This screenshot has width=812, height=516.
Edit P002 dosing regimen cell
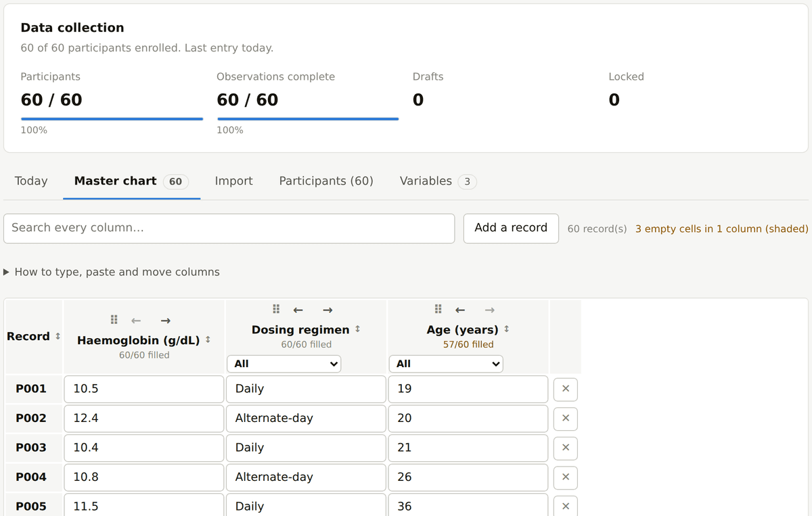coord(307,418)
